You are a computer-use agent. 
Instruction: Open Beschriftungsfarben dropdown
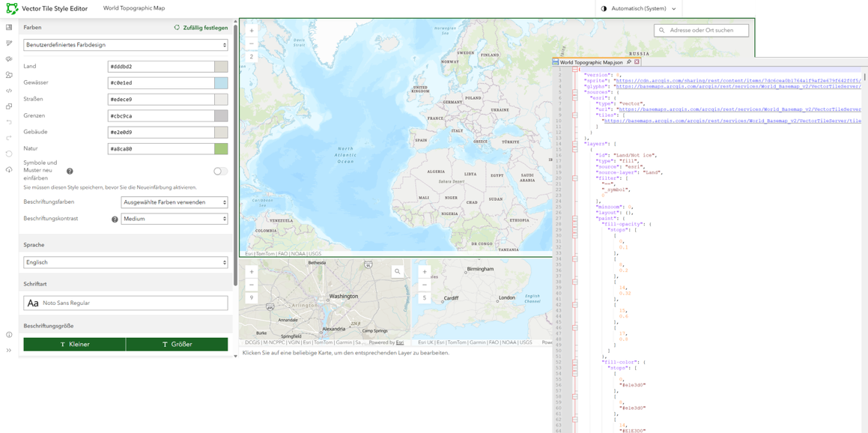point(174,203)
